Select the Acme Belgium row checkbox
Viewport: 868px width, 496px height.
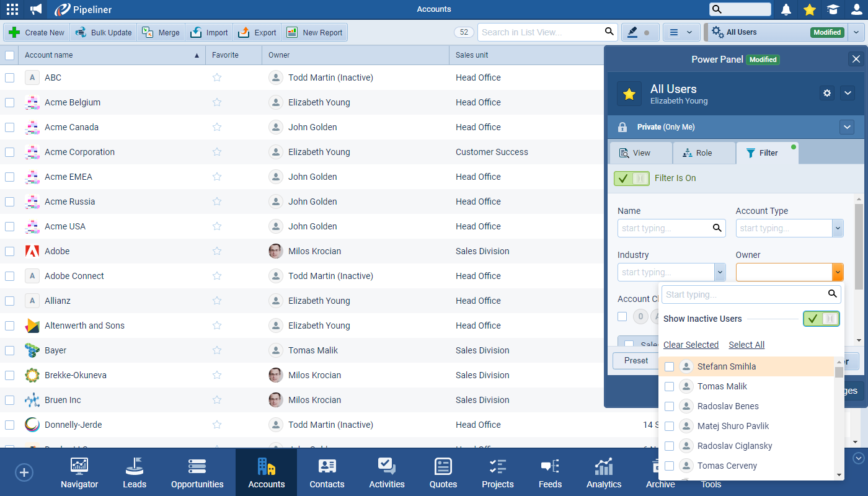[10, 102]
